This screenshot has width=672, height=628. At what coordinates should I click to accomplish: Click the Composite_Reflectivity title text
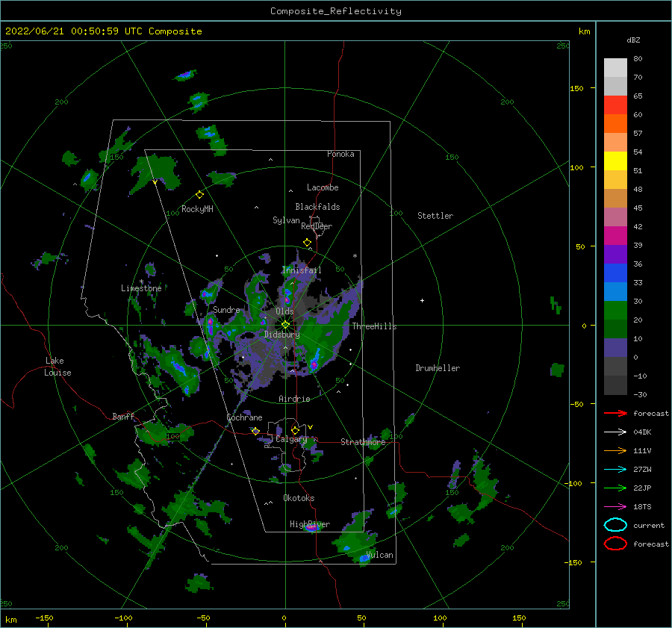click(x=336, y=11)
